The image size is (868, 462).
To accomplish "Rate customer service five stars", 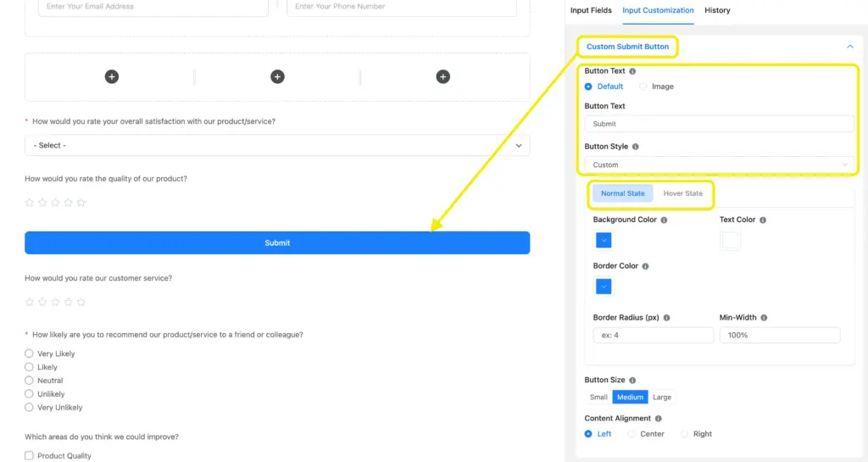I will tap(81, 302).
